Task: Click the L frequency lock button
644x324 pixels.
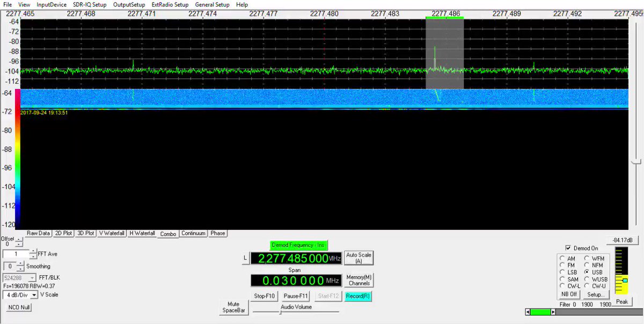Action: 245,258
